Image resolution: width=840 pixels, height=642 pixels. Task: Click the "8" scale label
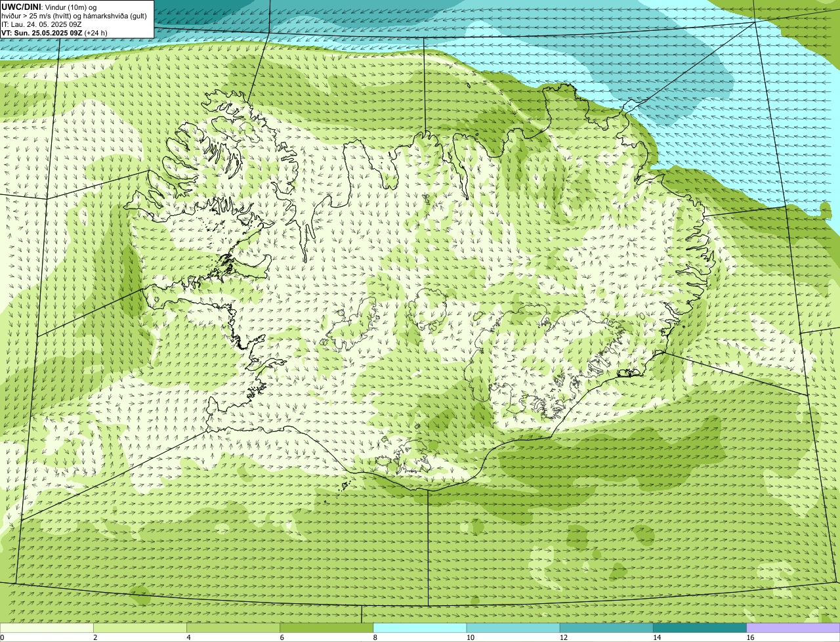[375, 637]
